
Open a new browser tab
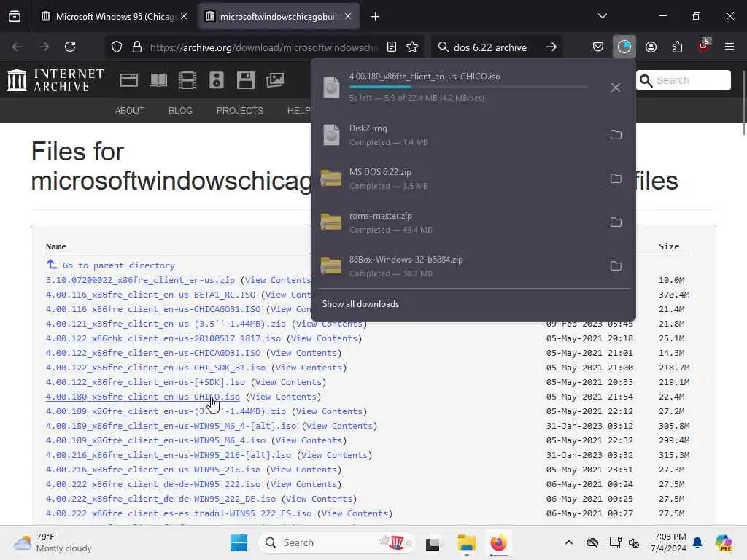(x=376, y=17)
